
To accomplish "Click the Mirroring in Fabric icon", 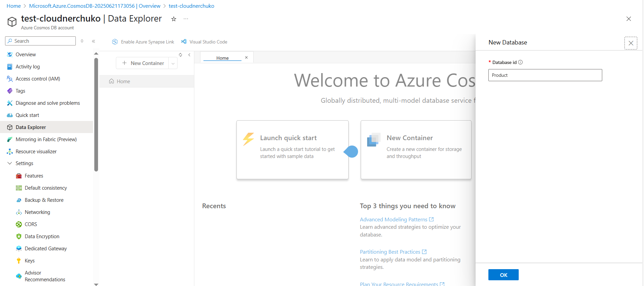I will pos(10,139).
